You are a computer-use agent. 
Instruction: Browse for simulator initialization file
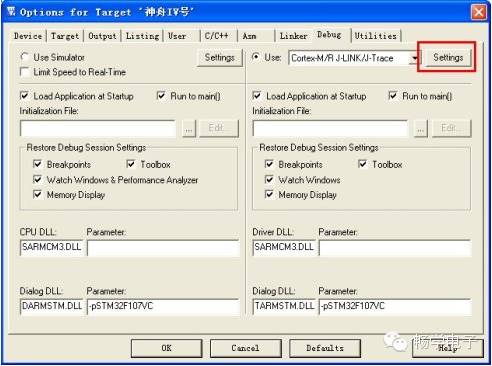(x=189, y=128)
